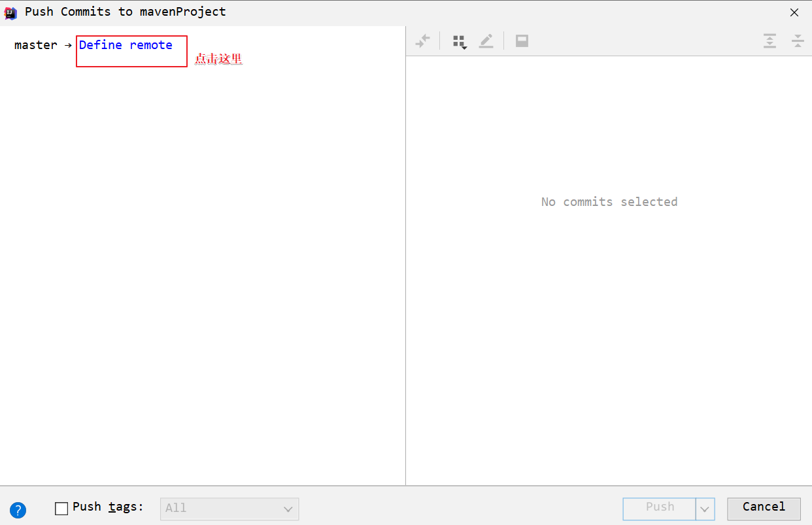Screen dimensions: 812x525
Task: Open the Group By grid icon
Action: click(x=460, y=42)
